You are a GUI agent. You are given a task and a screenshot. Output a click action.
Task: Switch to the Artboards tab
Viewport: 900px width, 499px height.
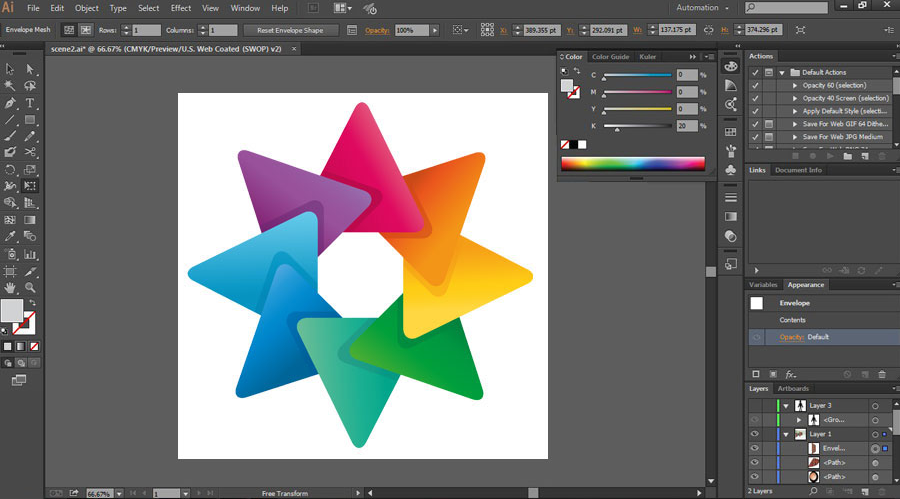[x=793, y=388]
